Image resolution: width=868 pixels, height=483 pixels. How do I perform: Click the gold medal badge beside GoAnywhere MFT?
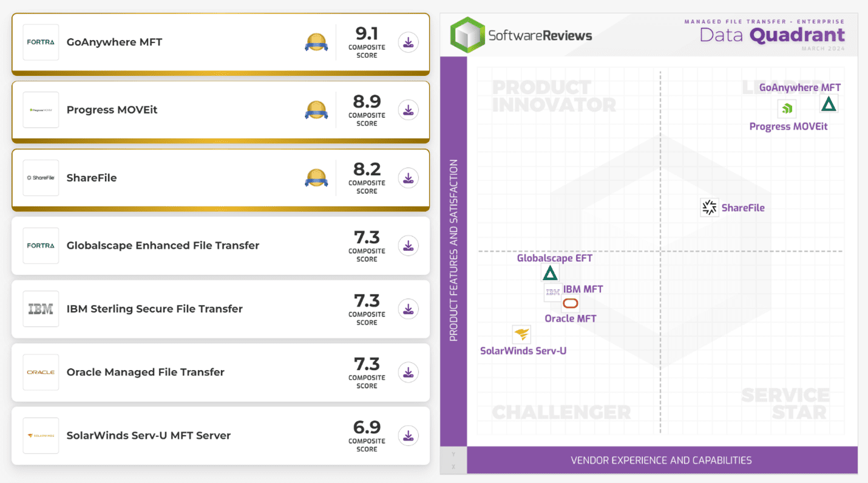316,42
